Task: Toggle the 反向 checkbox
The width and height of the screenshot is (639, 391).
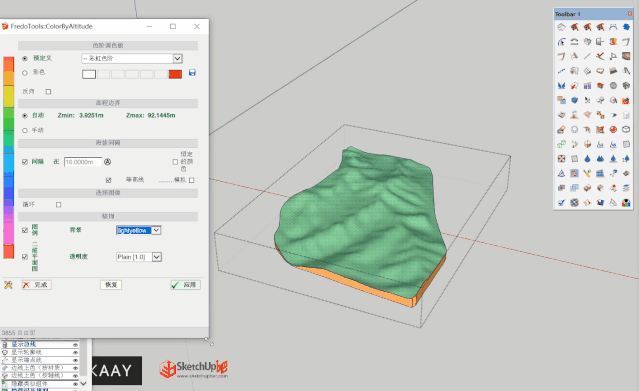Action: coord(48,92)
